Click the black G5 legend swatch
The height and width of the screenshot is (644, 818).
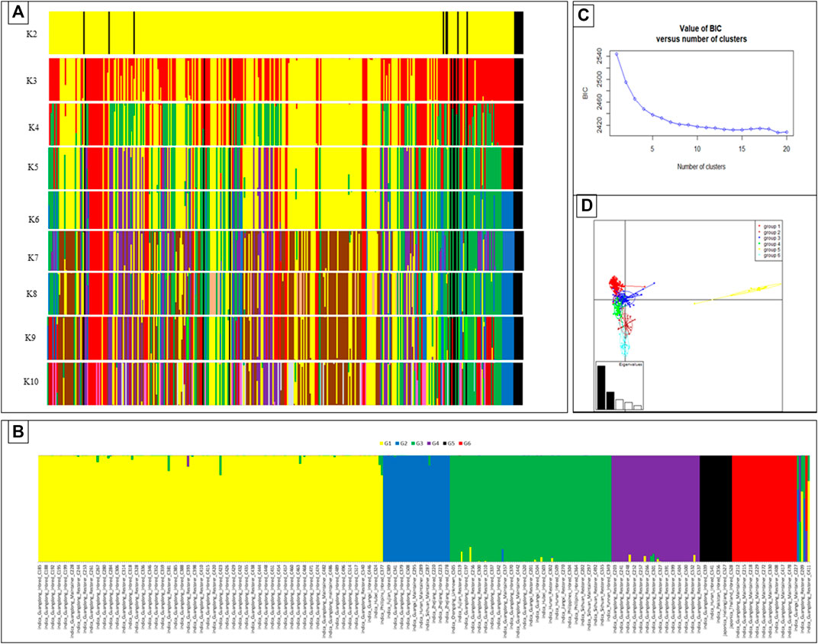coord(444,443)
